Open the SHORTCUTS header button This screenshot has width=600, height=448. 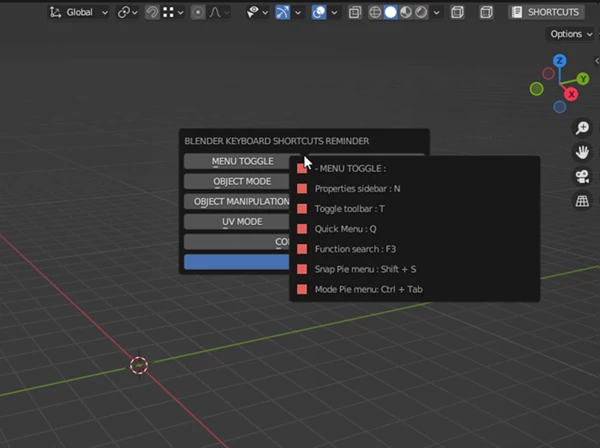click(546, 12)
